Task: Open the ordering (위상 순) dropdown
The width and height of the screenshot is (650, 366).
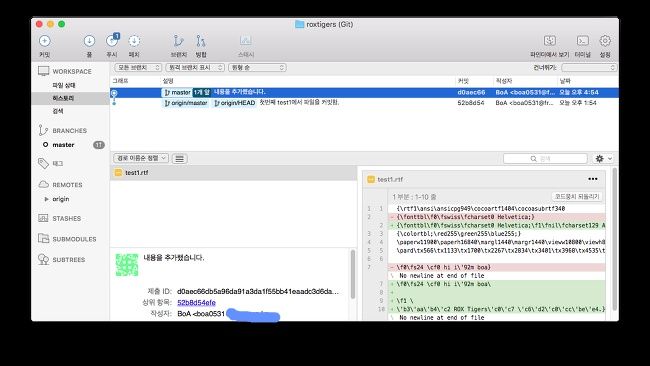Action: (257, 67)
